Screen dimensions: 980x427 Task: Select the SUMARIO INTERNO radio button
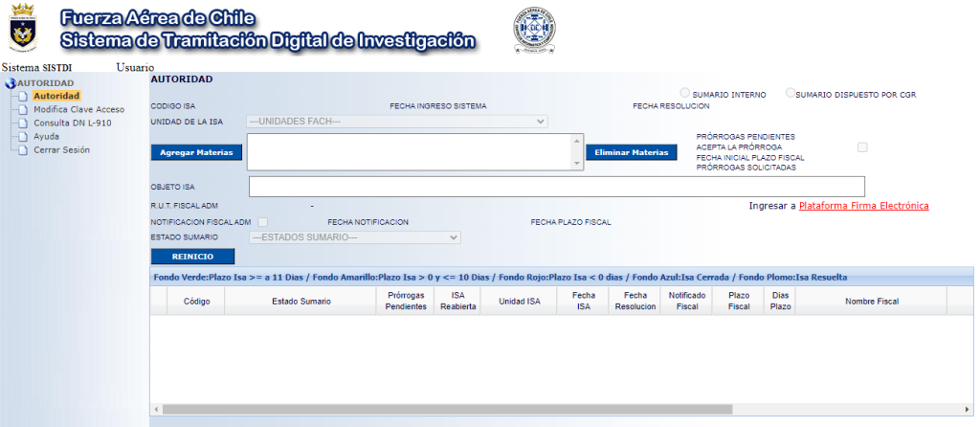pyautogui.click(x=685, y=93)
